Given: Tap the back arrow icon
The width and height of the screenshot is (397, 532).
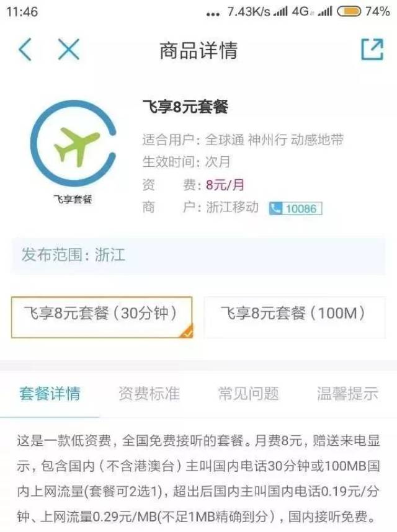Looking at the screenshot, I should pos(25,50).
